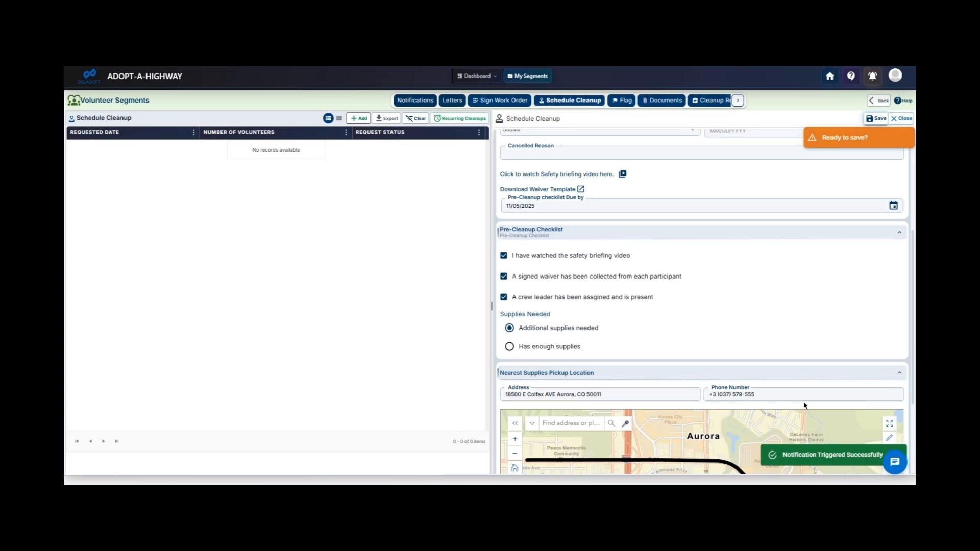This screenshot has width=980, height=551.
Task: Click the safety briefing video play icon
Action: [x=623, y=174]
